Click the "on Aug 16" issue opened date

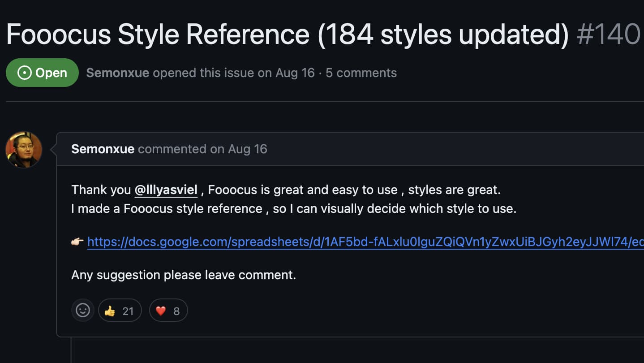pyautogui.click(x=286, y=73)
